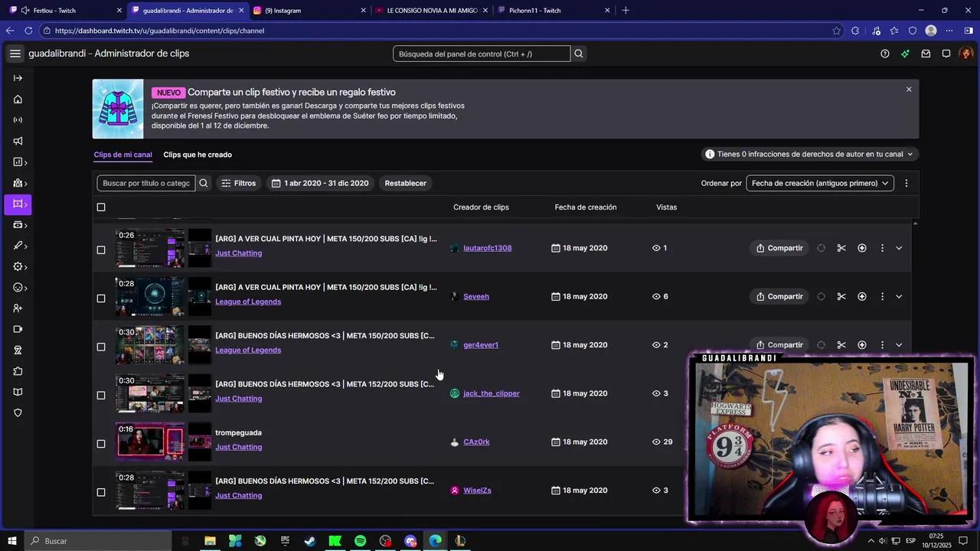The image size is (980, 551).
Task: Click the green sparkle icon in header
Action: point(905,54)
